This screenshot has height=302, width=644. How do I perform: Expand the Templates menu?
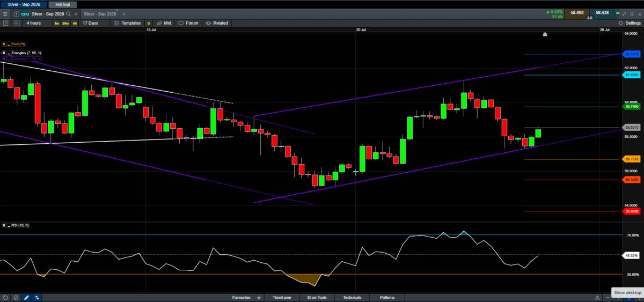[128, 23]
